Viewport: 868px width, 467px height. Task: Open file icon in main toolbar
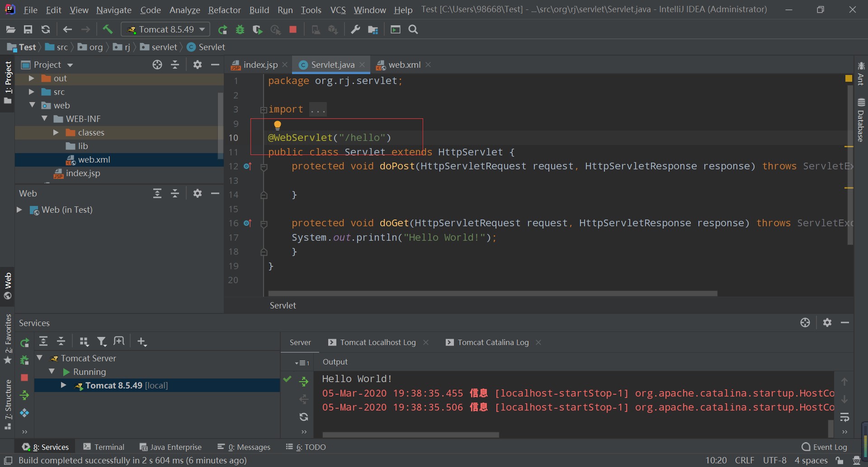[10, 30]
